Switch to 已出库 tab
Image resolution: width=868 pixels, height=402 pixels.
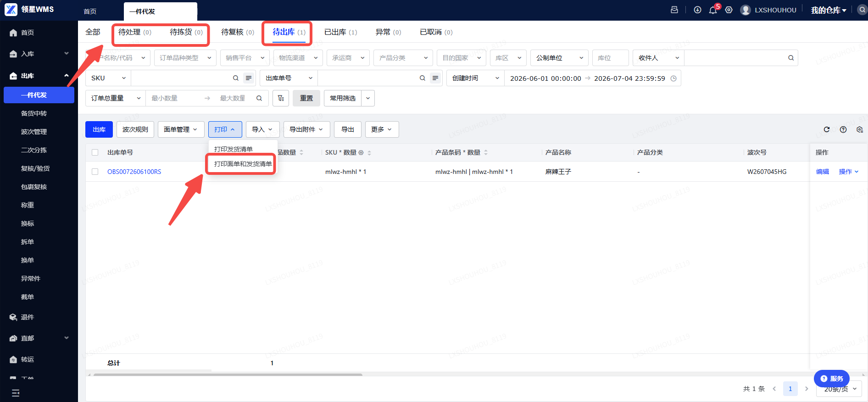340,32
